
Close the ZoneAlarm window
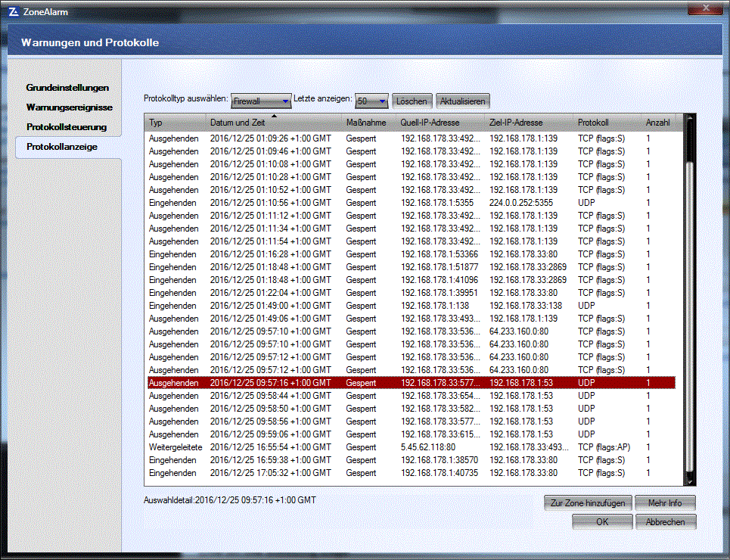coord(706,8)
